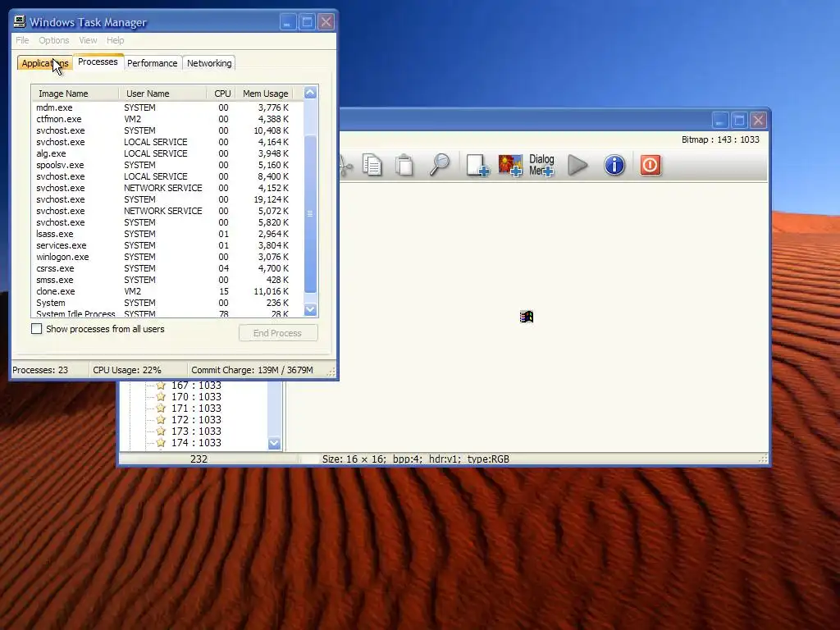The height and width of the screenshot is (630, 840).
Task: Click the process list vertical scrollbar thumb
Action: click(310, 213)
